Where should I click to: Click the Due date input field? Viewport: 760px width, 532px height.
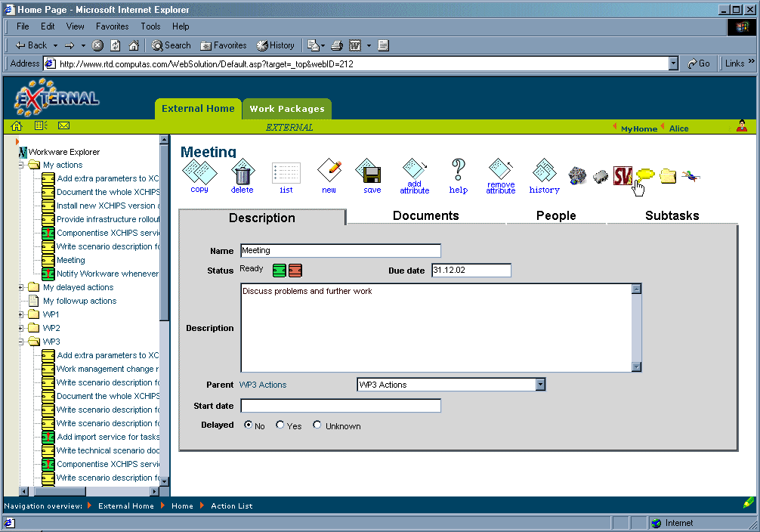click(x=471, y=271)
